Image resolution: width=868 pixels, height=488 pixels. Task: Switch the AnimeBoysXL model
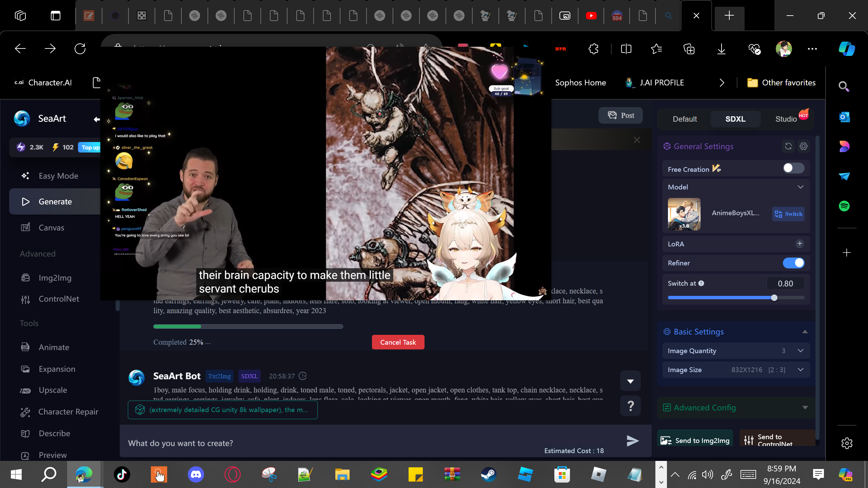tap(788, 214)
